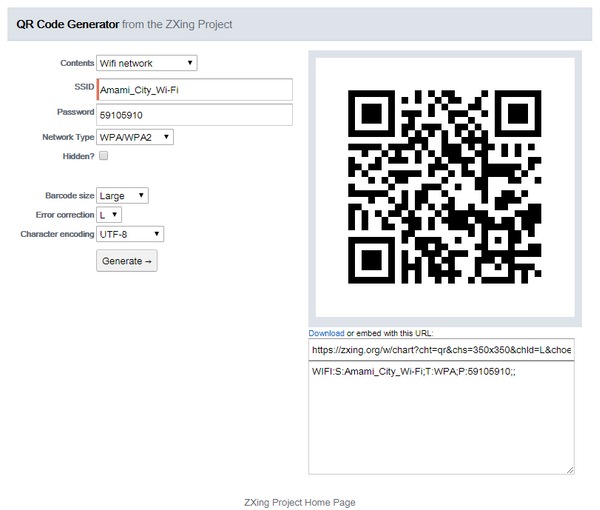Open the Contents dropdown showing Wifi network
The width and height of the screenshot is (600, 510).
tap(147, 63)
